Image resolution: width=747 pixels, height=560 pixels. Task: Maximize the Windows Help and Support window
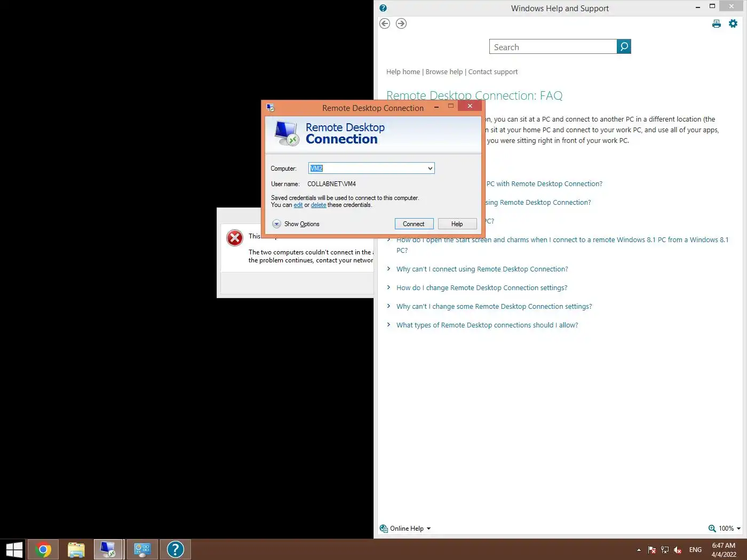[712, 6]
